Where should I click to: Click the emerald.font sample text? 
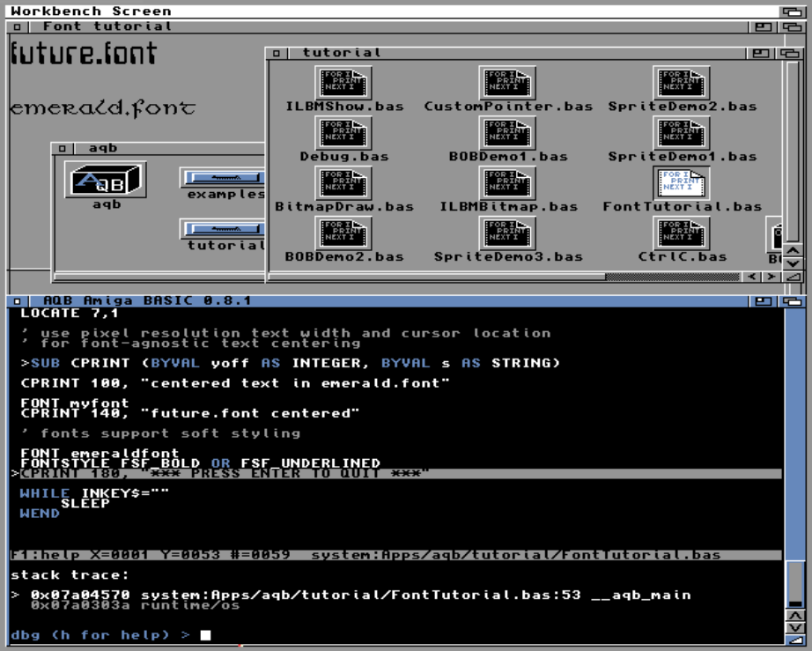(x=102, y=107)
